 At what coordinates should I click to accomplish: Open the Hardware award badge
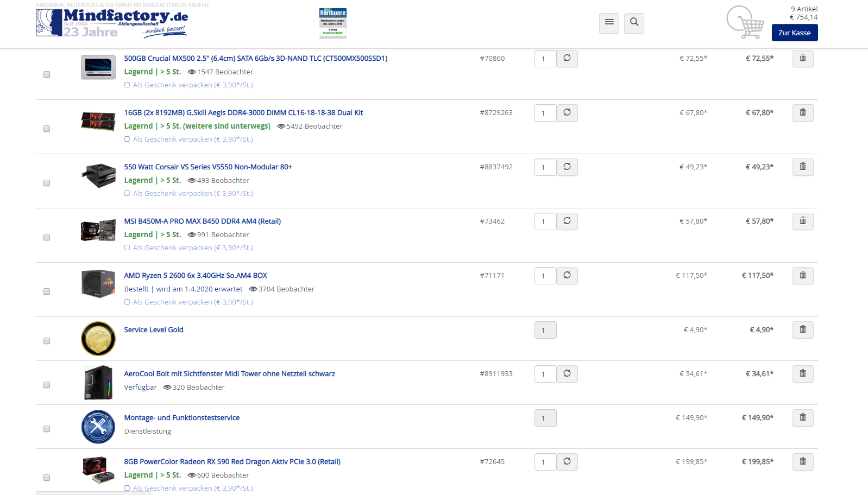333,23
